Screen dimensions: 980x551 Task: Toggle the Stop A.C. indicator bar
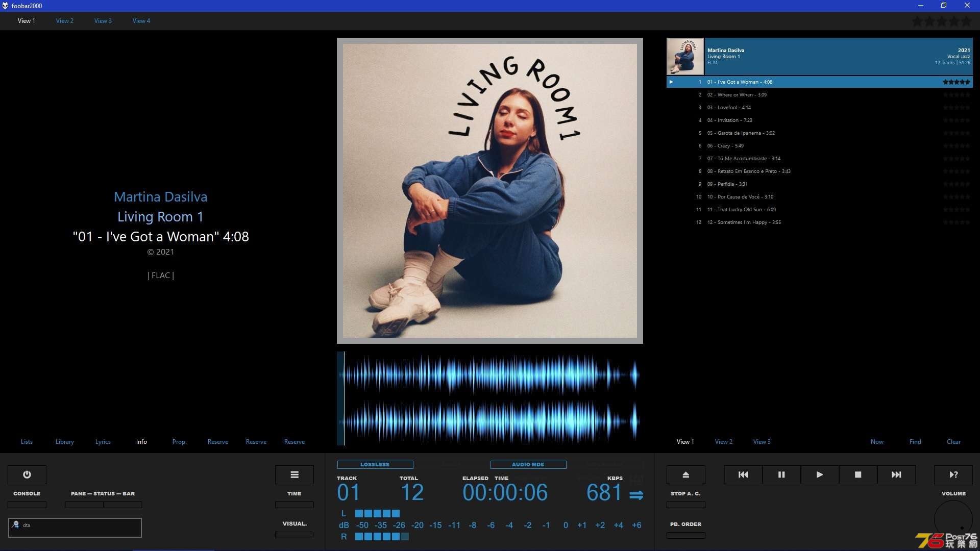[686, 505]
